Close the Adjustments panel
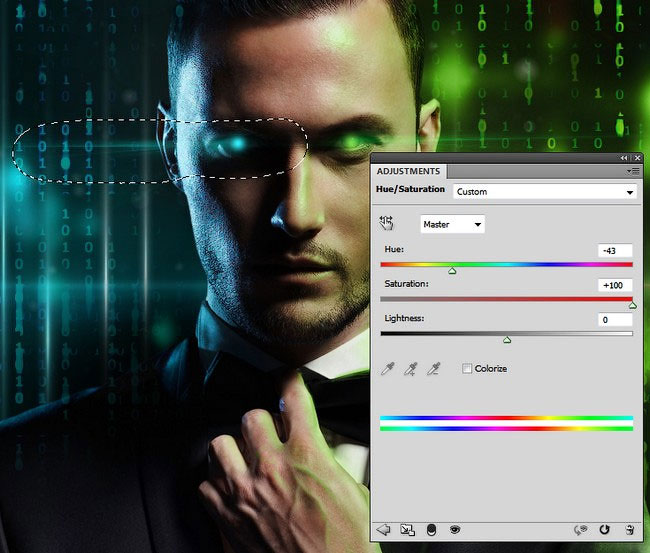 click(638, 158)
